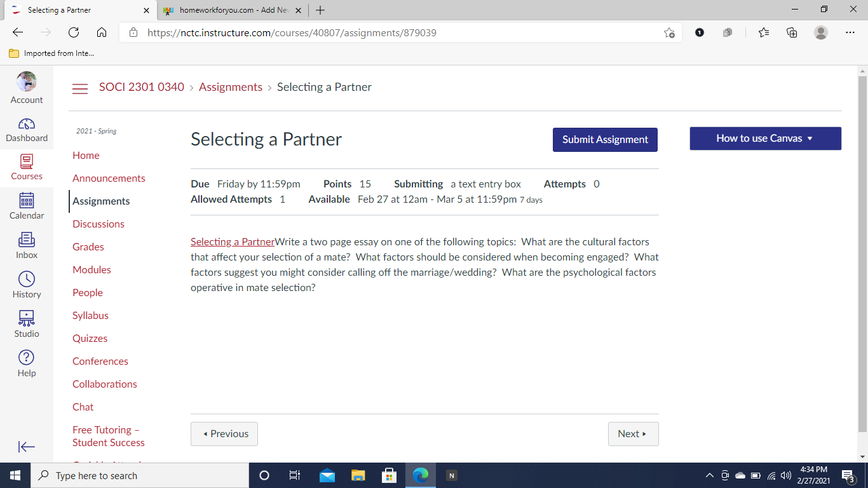Open the Calendar icon in sidebar

(27, 201)
